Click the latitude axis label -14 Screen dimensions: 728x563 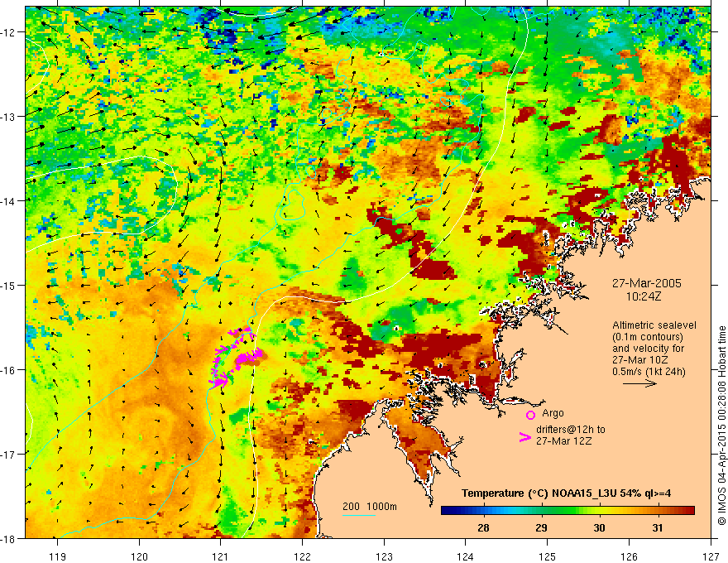8,201
